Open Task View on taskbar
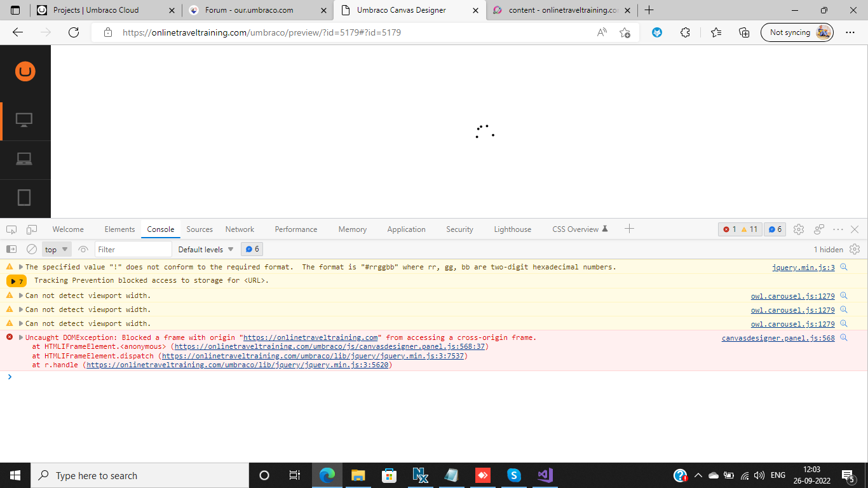 294,475
